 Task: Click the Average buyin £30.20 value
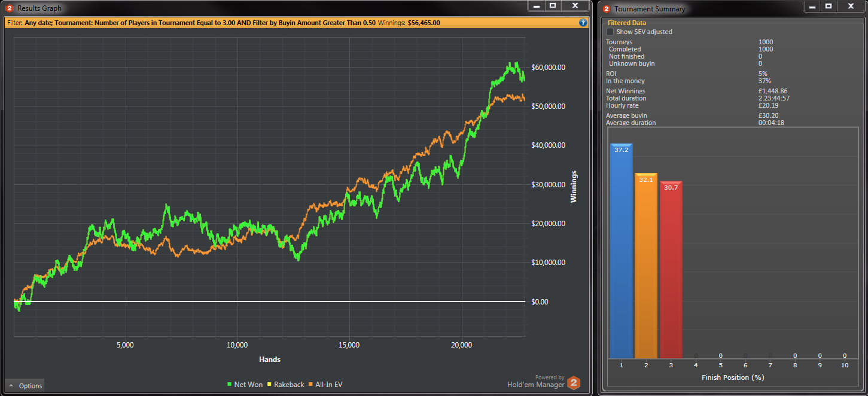coord(768,116)
